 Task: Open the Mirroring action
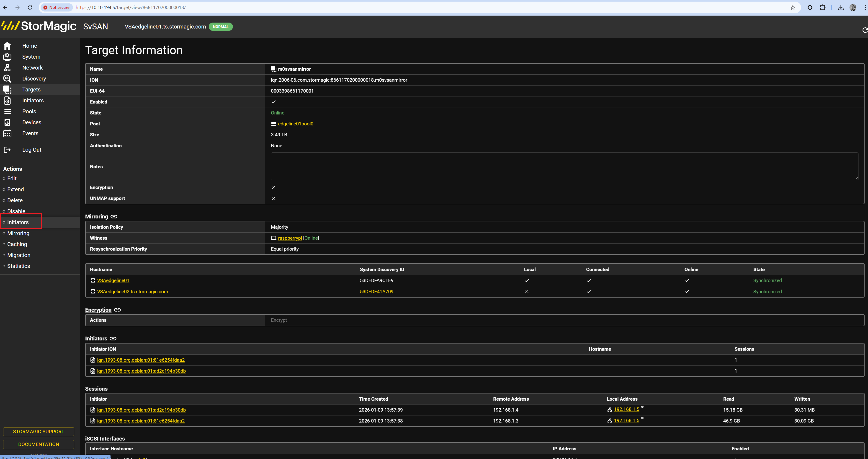[18, 233]
